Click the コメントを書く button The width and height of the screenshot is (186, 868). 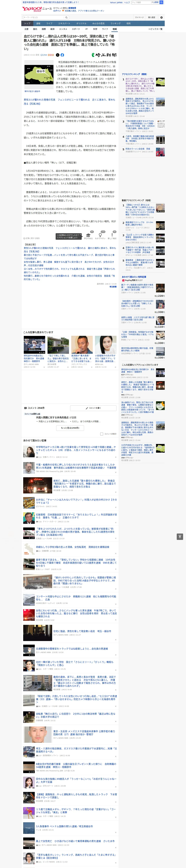click(x=93, y=408)
